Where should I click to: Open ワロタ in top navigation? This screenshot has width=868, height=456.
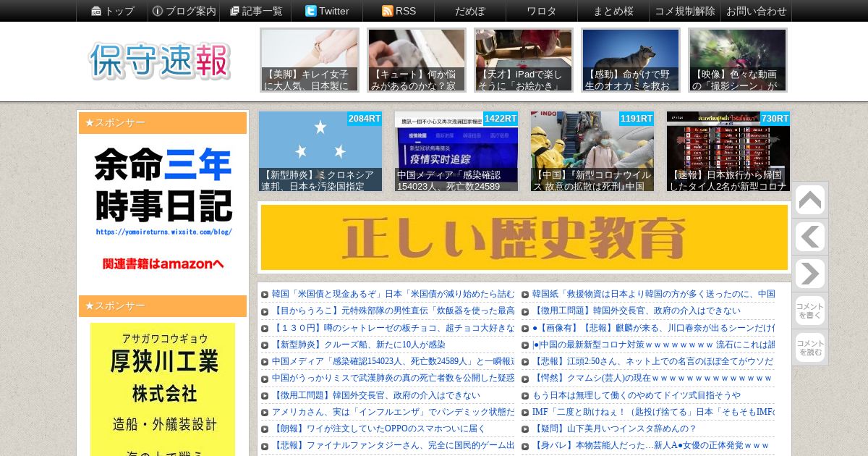(542, 11)
